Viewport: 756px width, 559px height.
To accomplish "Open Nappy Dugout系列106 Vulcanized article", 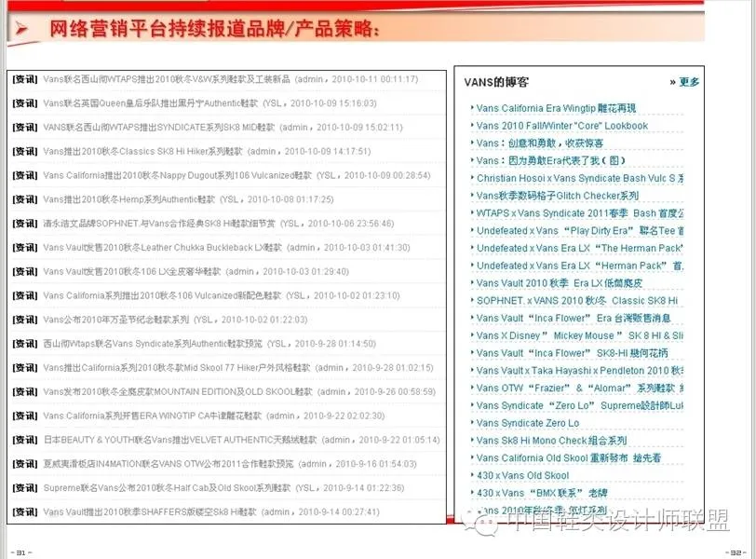I will coord(177,175).
